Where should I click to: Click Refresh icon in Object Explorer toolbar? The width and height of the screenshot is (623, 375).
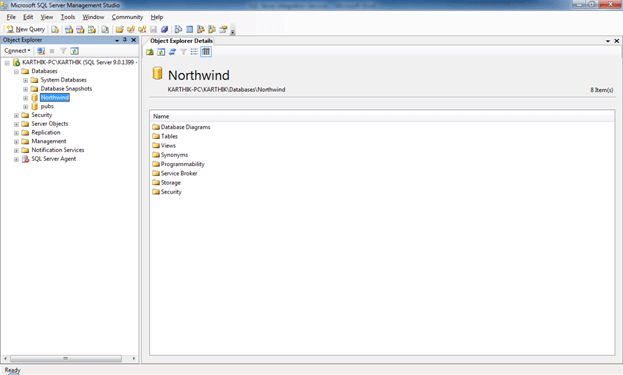click(x=74, y=51)
